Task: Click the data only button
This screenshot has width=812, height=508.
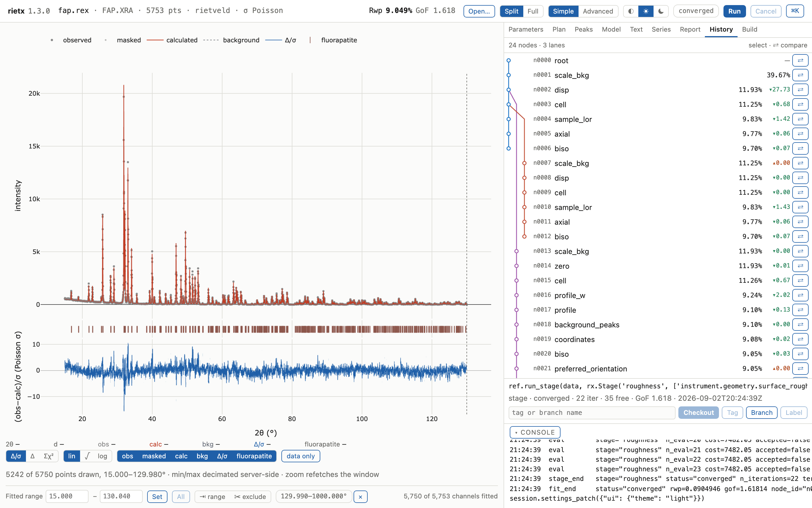Action: tap(301, 456)
